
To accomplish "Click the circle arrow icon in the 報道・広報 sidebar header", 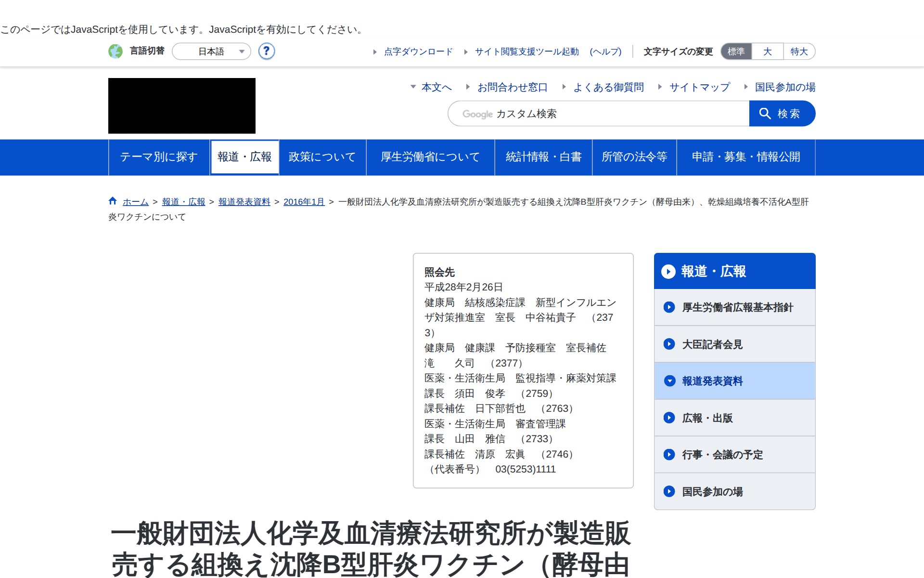I will click(x=668, y=272).
